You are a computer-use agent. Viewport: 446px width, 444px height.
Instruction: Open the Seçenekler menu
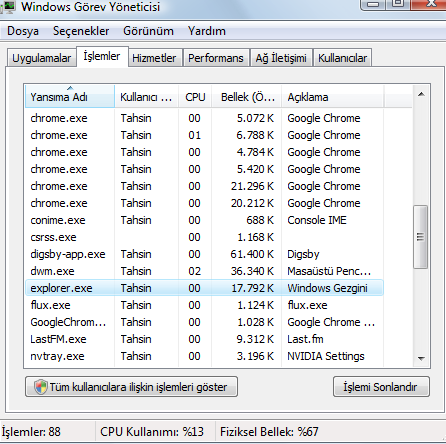(81, 31)
